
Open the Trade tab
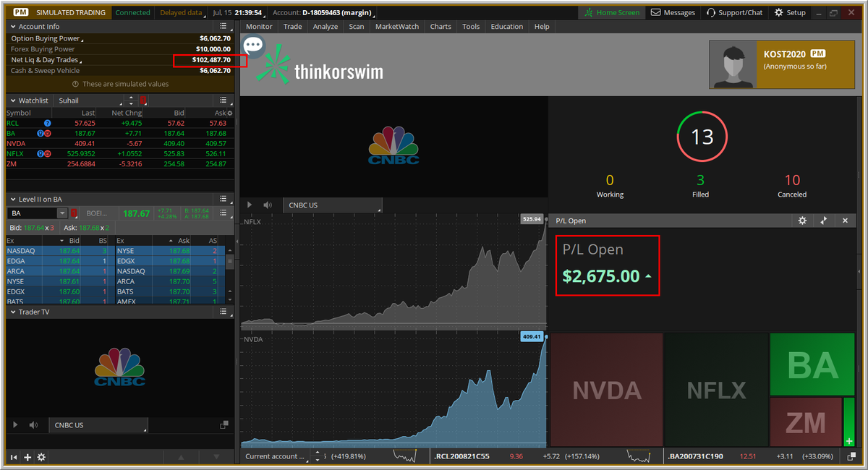293,27
